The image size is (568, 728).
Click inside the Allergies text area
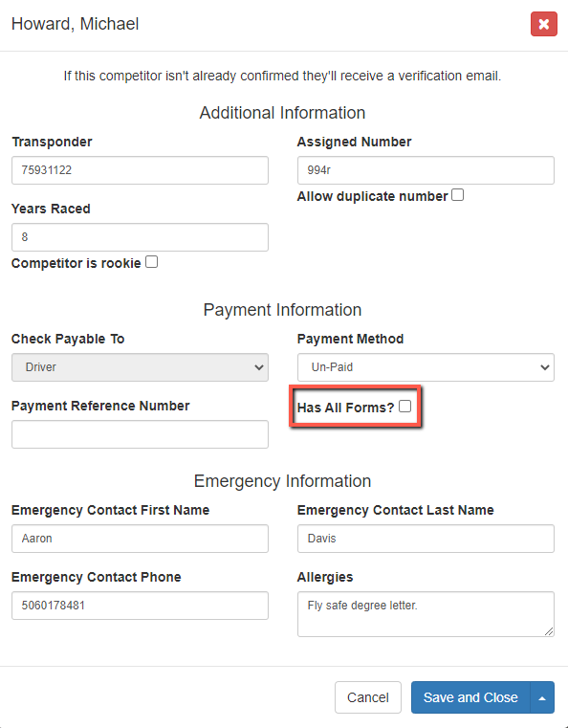tap(426, 614)
